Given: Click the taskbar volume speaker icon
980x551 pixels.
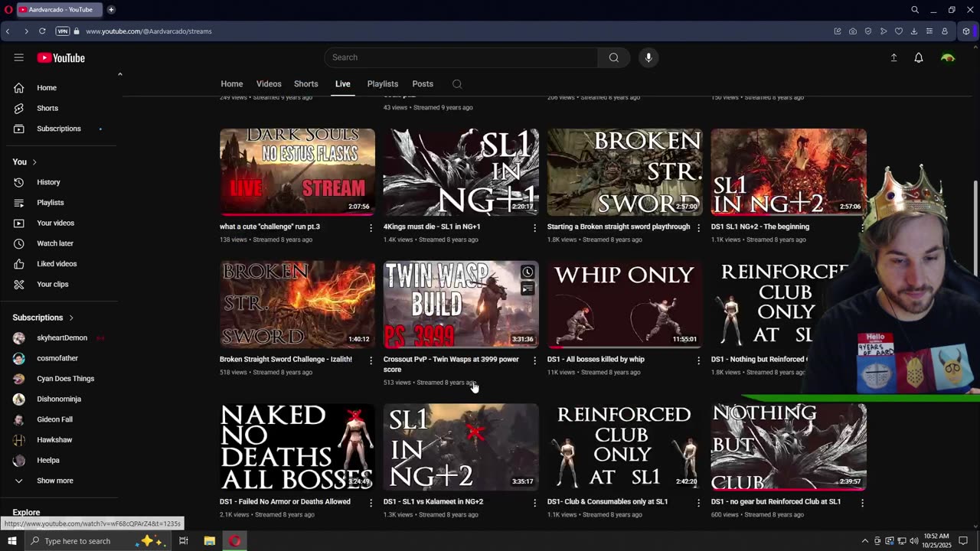Looking at the screenshot, I should pyautogui.click(x=913, y=541).
